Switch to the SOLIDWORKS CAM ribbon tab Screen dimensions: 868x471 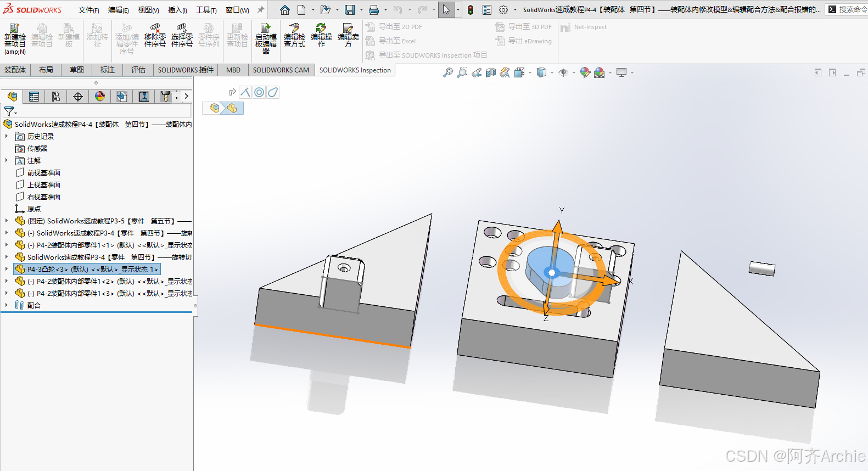pyautogui.click(x=281, y=70)
